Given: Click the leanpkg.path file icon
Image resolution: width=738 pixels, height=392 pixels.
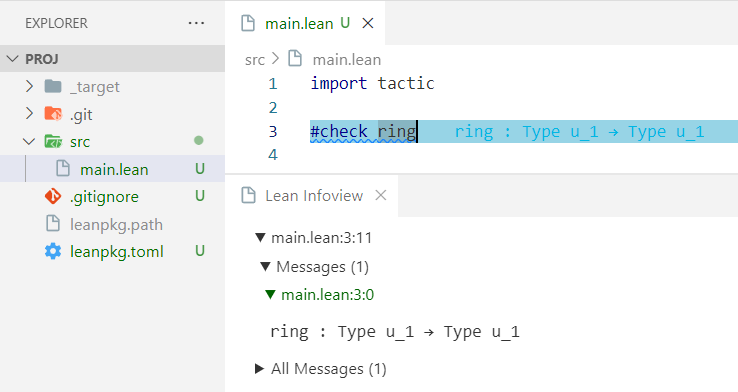Looking at the screenshot, I should (x=53, y=224).
